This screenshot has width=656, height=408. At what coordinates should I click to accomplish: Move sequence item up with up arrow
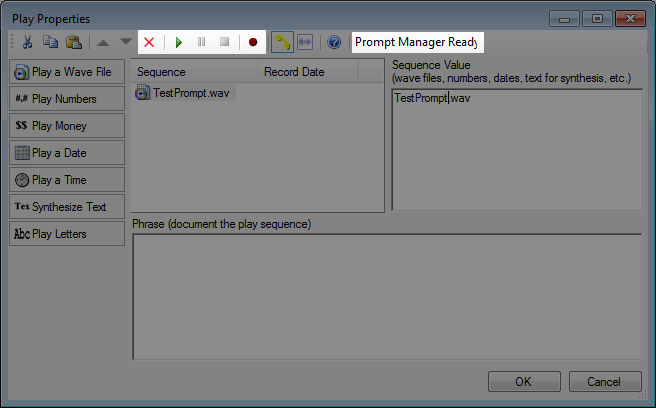103,42
